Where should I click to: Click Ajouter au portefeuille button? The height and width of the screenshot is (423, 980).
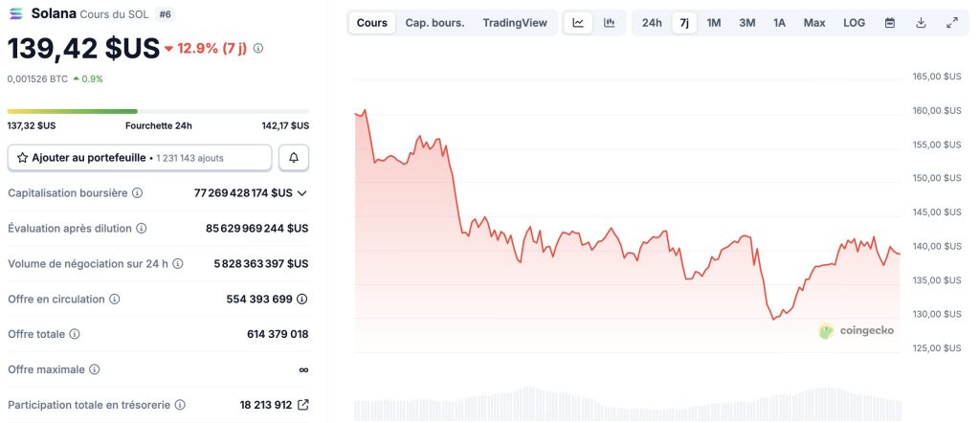140,157
